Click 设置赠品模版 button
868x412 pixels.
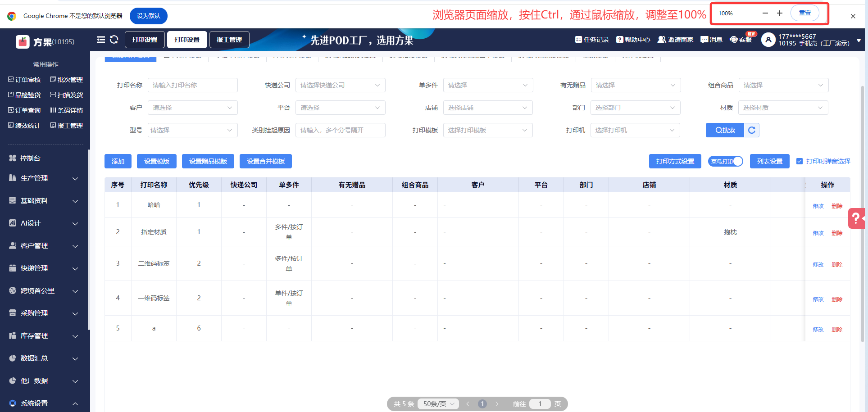tap(208, 161)
